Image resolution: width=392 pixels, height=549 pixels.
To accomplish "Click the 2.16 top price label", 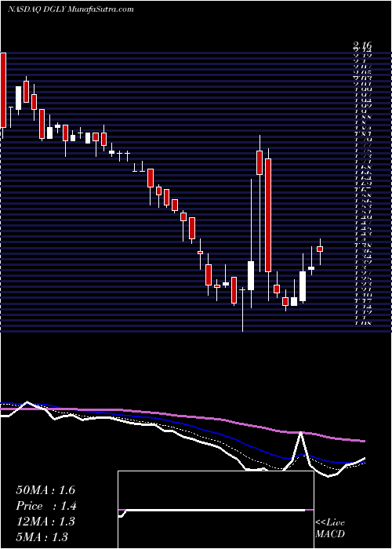I will click(x=362, y=45).
